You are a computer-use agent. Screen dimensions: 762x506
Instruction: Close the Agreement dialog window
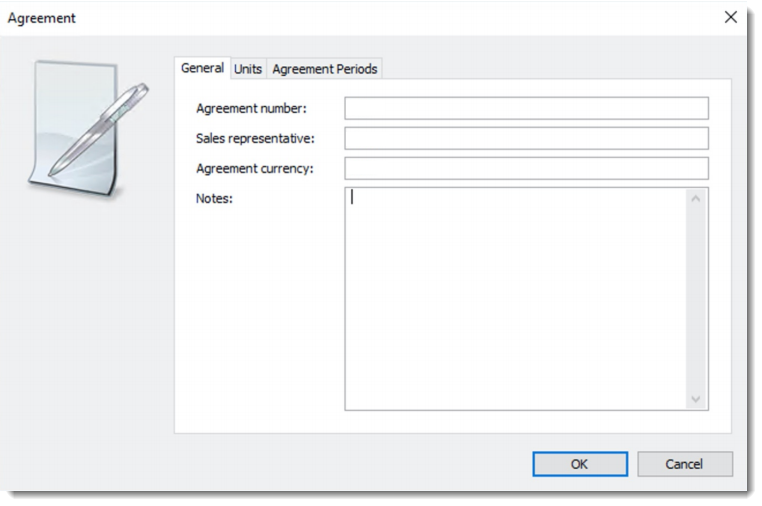point(730,17)
